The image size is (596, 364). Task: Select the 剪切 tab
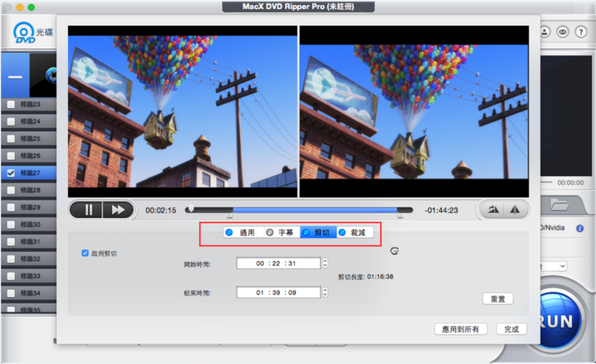click(x=318, y=232)
